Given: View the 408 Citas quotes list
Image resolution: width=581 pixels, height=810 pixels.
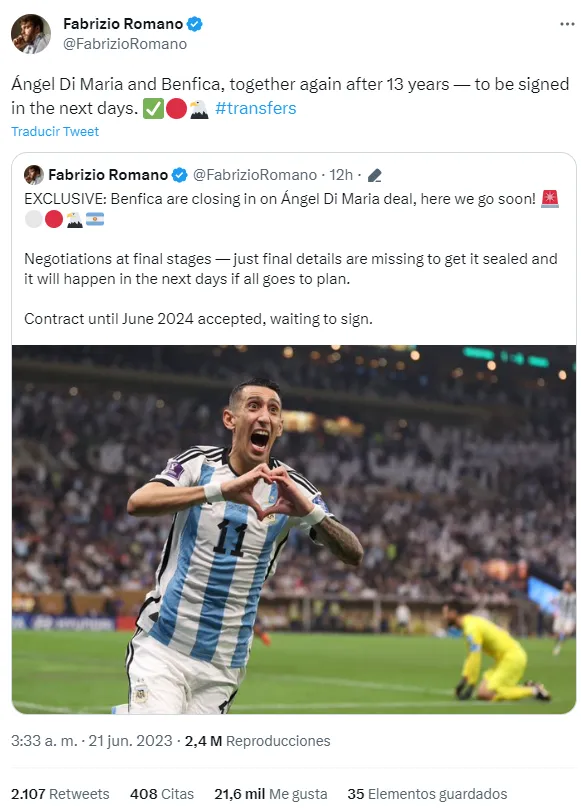Looking at the screenshot, I should (x=162, y=793).
